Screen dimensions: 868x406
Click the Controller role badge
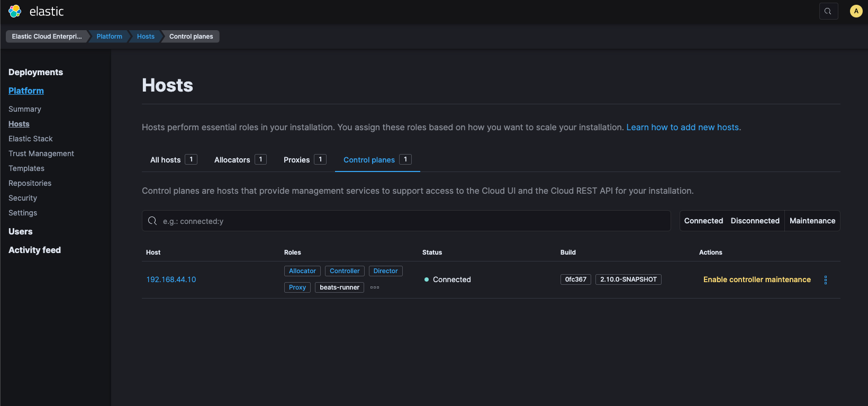pos(345,271)
